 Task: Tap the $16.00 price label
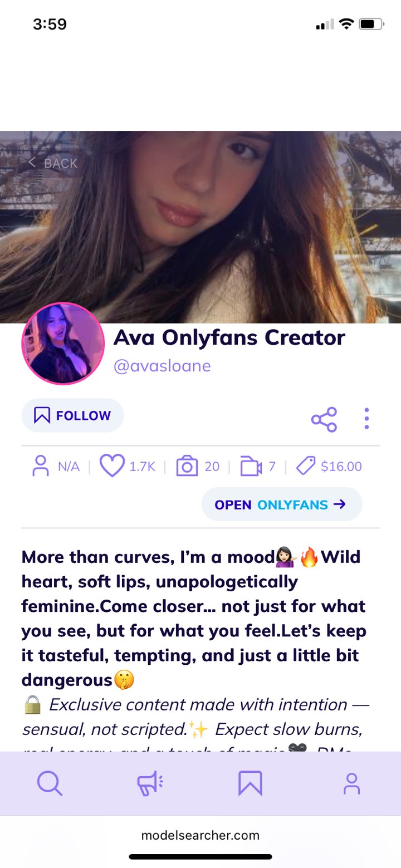341,467
